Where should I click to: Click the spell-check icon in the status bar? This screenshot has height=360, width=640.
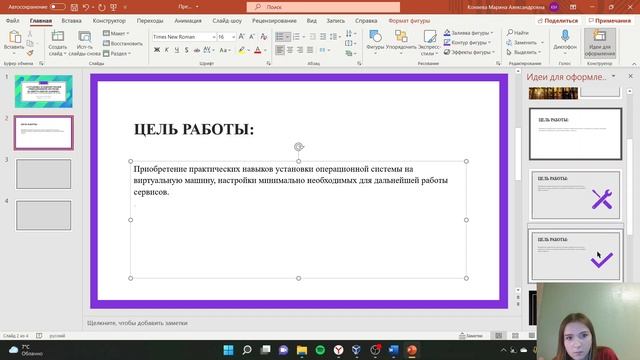[x=39, y=336]
